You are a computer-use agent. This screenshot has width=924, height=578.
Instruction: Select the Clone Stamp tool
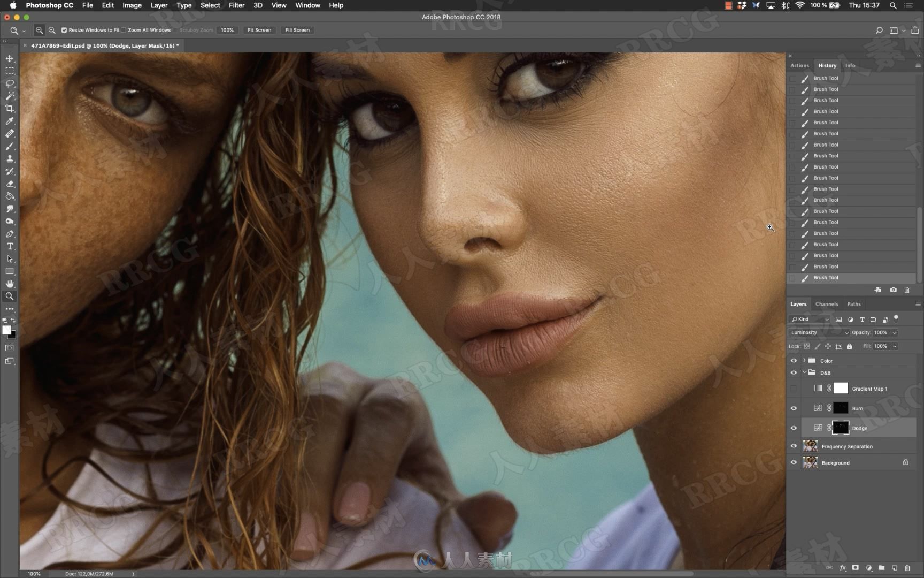tap(10, 159)
